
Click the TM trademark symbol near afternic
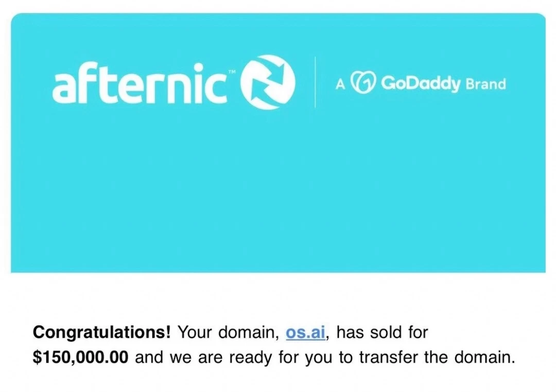pyautogui.click(x=232, y=72)
